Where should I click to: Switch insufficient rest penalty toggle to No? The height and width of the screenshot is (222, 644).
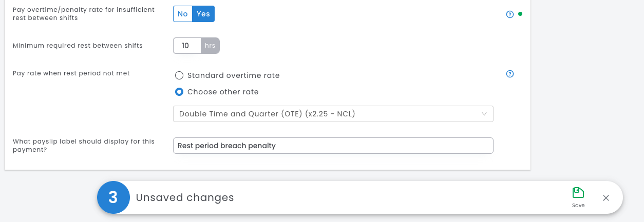click(183, 14)
